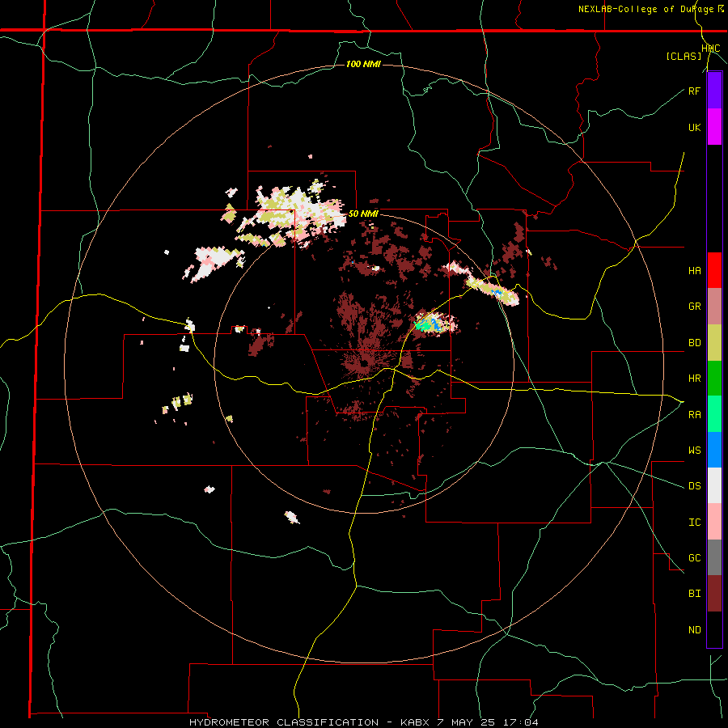Click the DS white legend swatch
Viewport: 728px width, 728px height.
[x=714, y=485]
